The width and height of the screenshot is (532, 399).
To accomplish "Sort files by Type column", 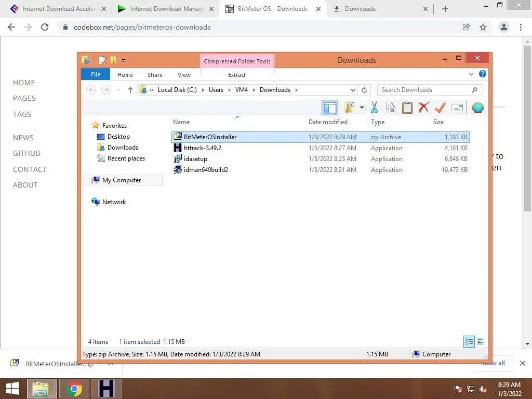I will click(398, 122).
